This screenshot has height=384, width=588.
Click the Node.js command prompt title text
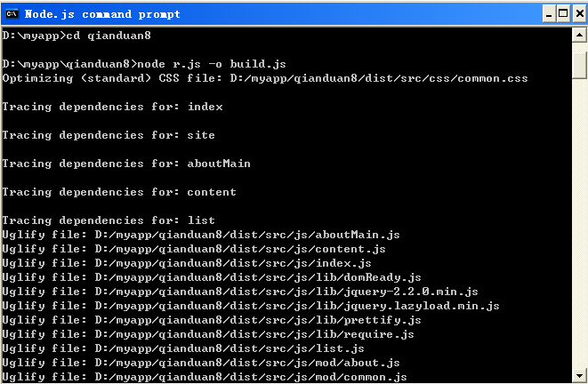coord(102,14)
